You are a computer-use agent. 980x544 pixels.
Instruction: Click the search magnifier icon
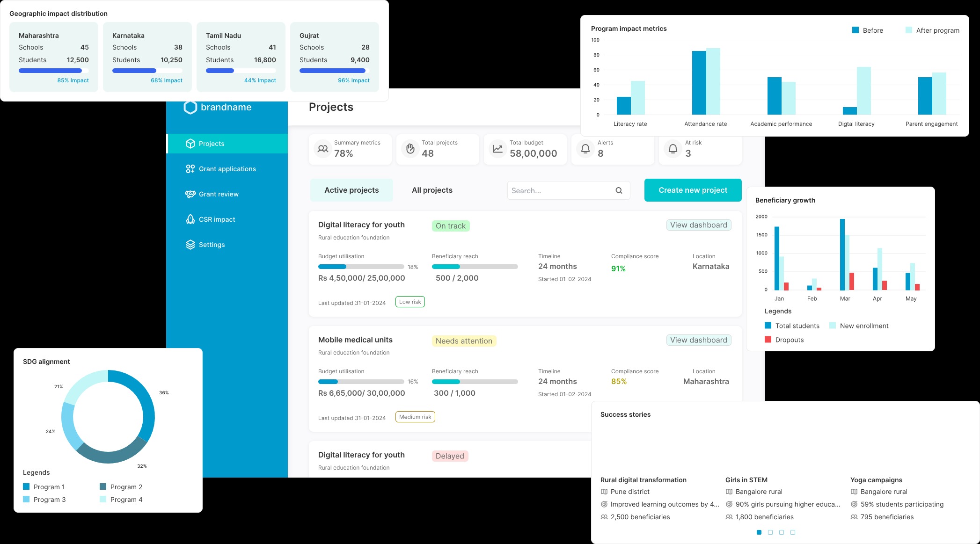[x=619, y=190]
